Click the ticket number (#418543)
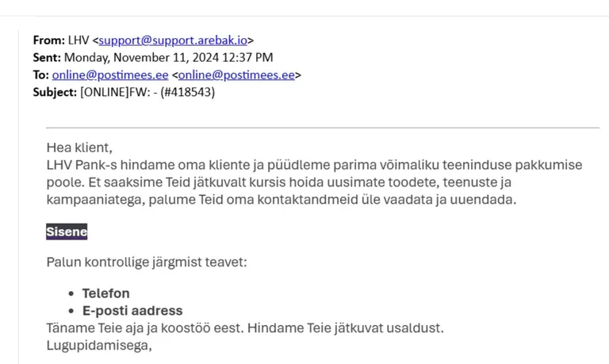609x364 pixels. [x=188, y=93]
